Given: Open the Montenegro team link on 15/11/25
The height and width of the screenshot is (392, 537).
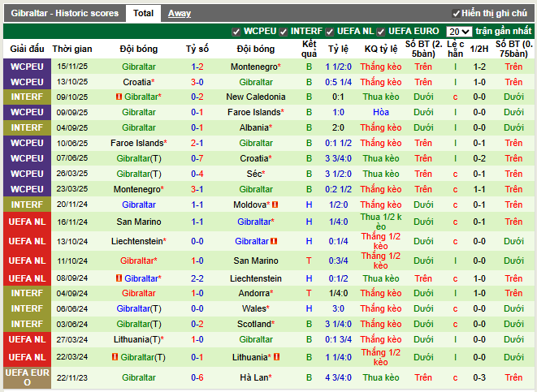Looking at the screenshot, I should [x=253, y=67].
